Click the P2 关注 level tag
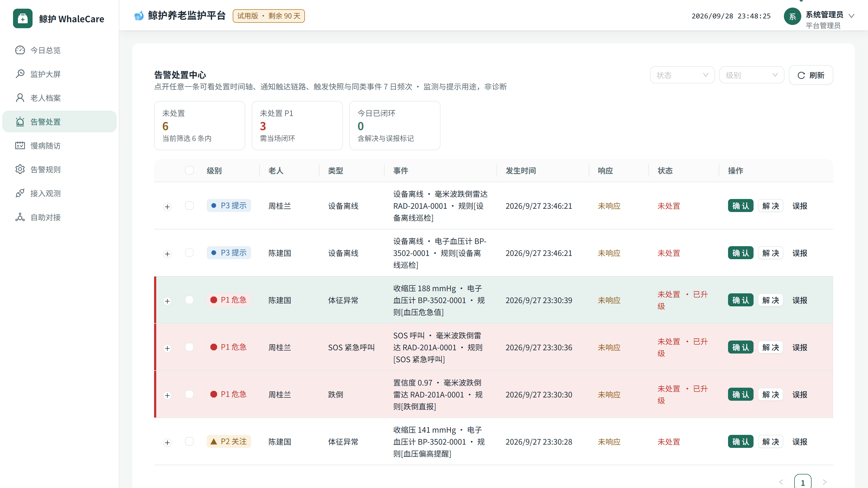The height and width of the screenshot is (488, 868). pos(229,441)
